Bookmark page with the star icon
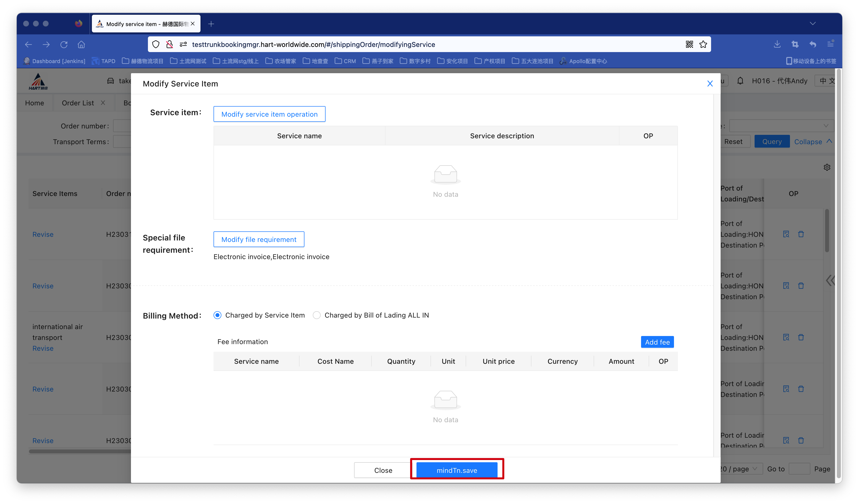This screenshot has width=859, height=504. (x=703, y=44)
